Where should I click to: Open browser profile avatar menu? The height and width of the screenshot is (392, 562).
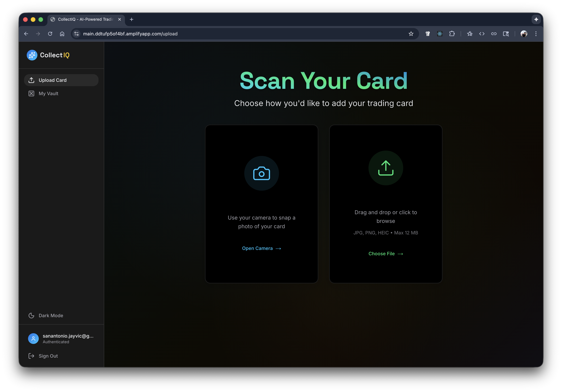click(524, 34)
